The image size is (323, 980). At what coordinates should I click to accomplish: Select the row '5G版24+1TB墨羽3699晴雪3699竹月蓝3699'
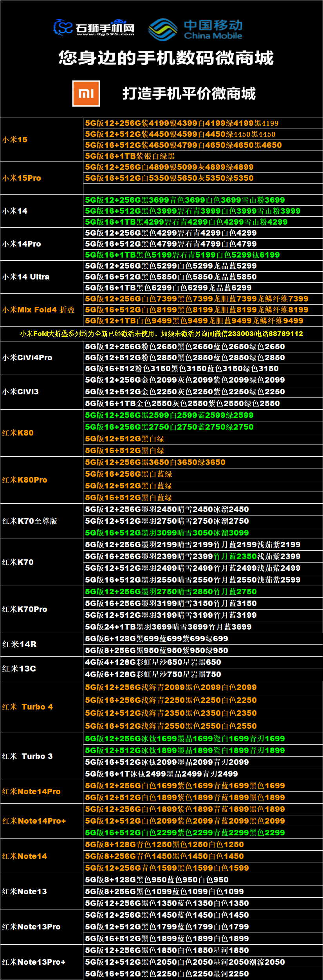pos(203,627)
